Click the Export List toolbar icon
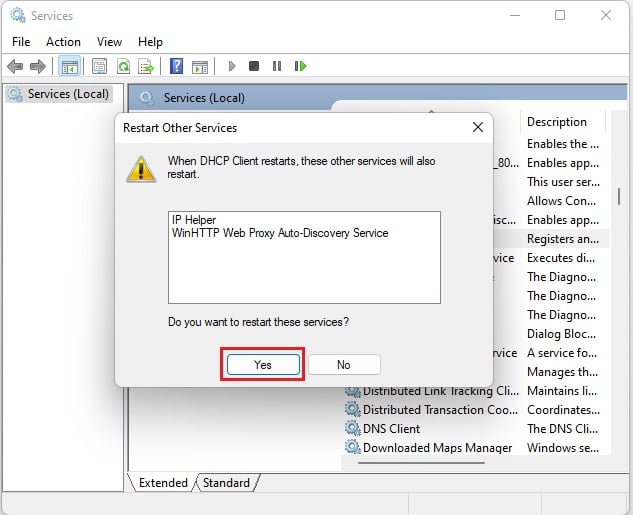 point(146,66)
